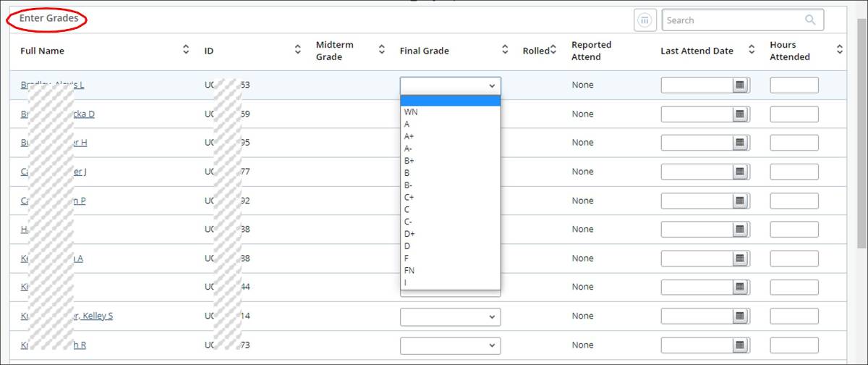The image size is (868, 365).
Task: Open calendar picker in third row's attend date
Action: [x=739, y=143]
